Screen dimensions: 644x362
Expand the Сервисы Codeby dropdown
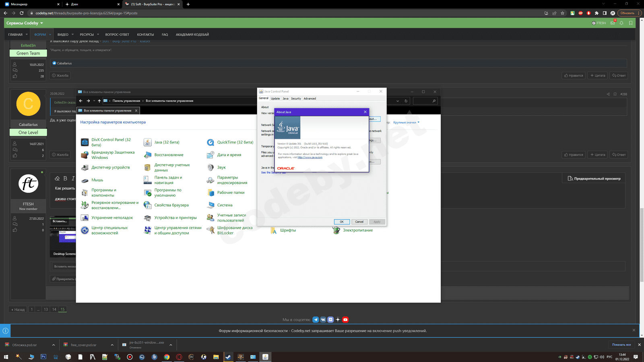[25, 23]
